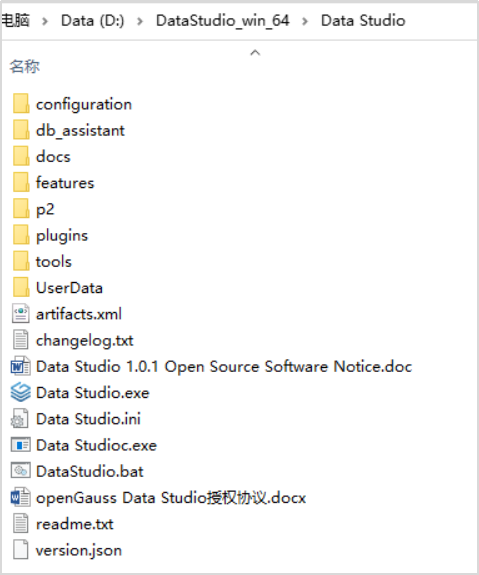Toggle sort arrow above the name column
This screenshot has width=479, height=575.
(255, 53)
